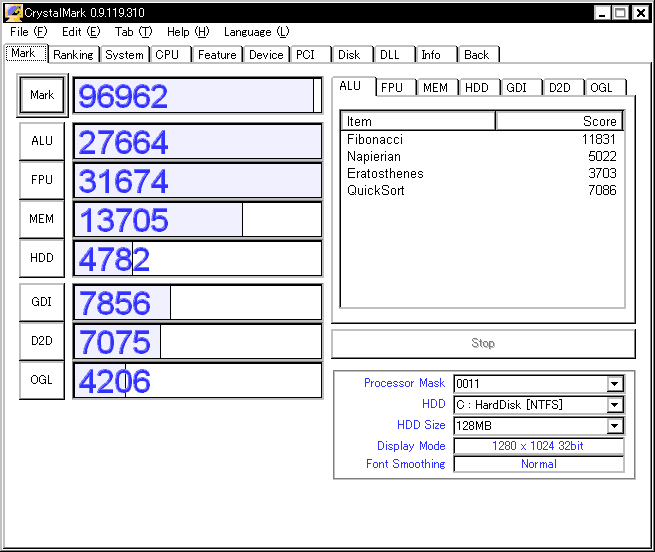Click the Stop button
This screenshot has height=552, width=655.
pyautogui.click(x=483, y=343)
